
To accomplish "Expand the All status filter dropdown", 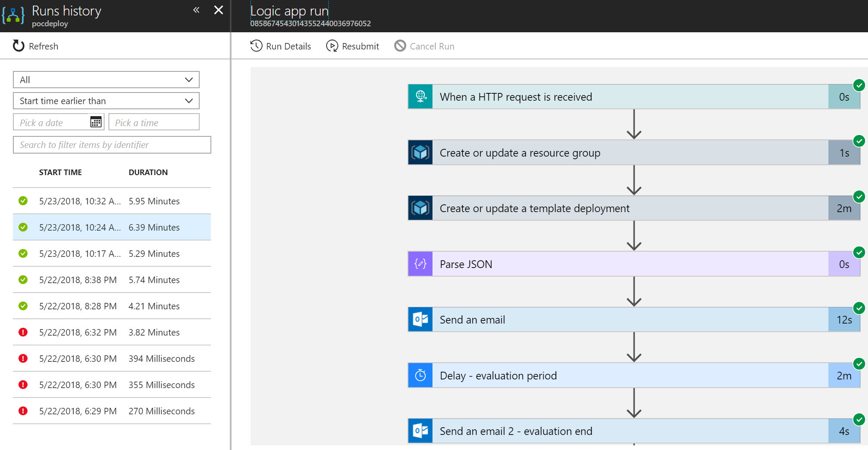I will point(106,80).
